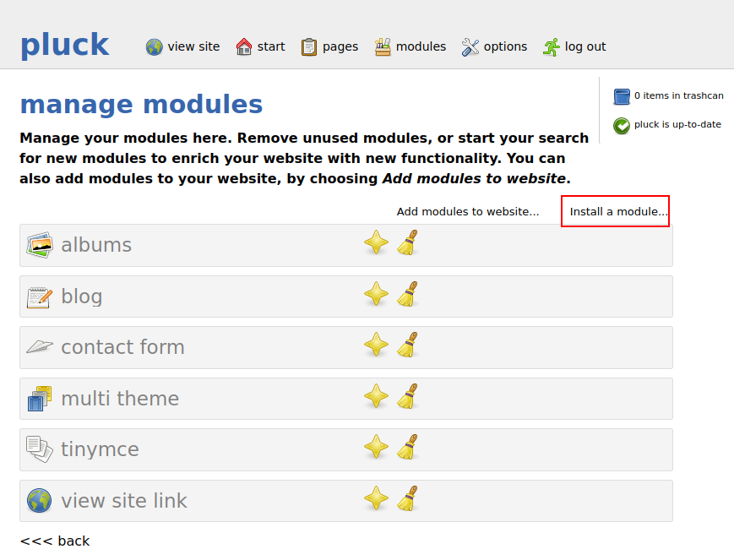Click the broom icon for view site link
734x560 pixels.
[x=408, y=499]
